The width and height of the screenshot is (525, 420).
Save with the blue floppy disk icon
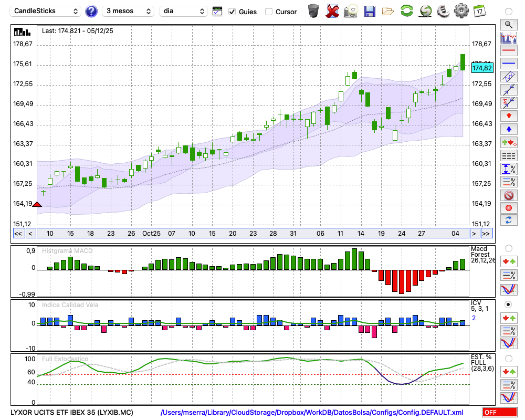pyautogui.click(x=370, y=11)
